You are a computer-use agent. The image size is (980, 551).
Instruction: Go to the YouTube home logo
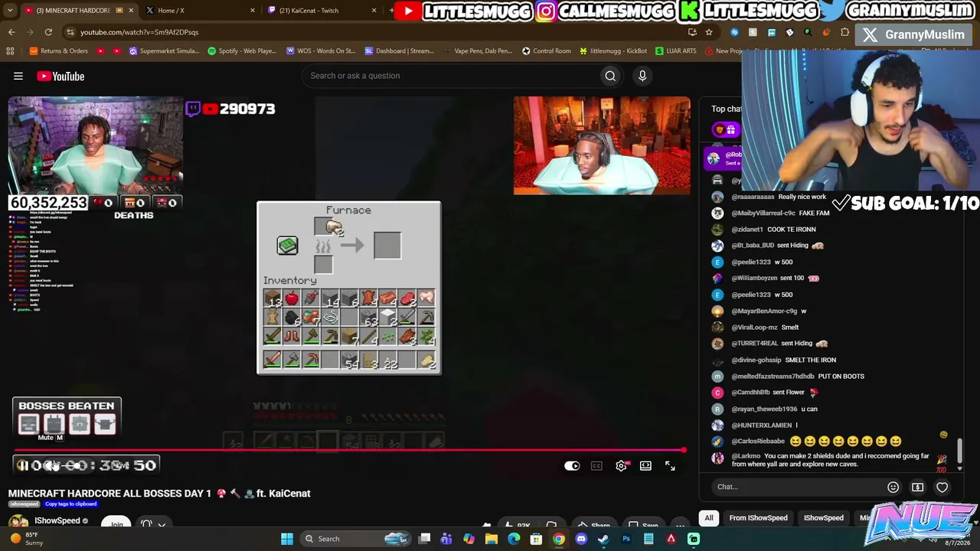click(x=60, y=76)
